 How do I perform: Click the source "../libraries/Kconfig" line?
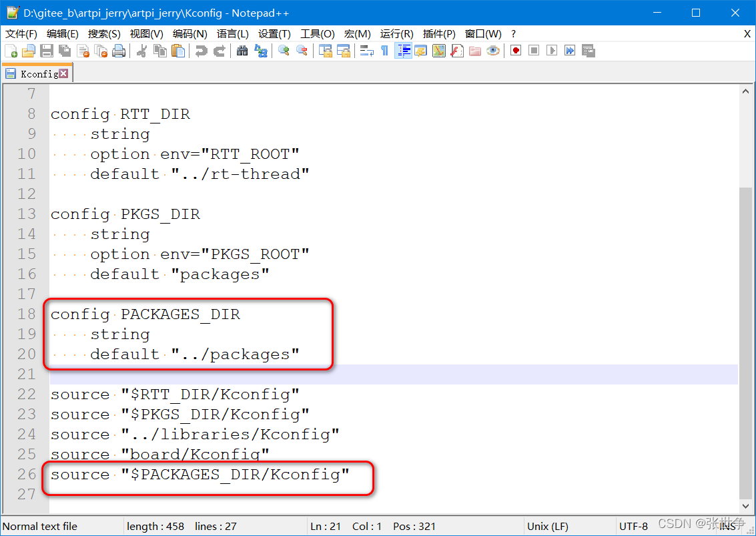[195, 434]
